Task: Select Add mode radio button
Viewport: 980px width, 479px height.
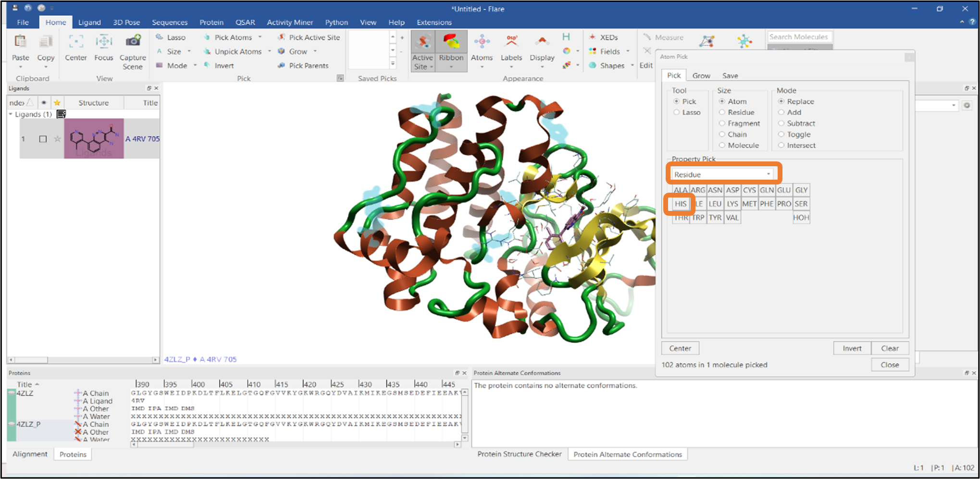Action: 782,112
